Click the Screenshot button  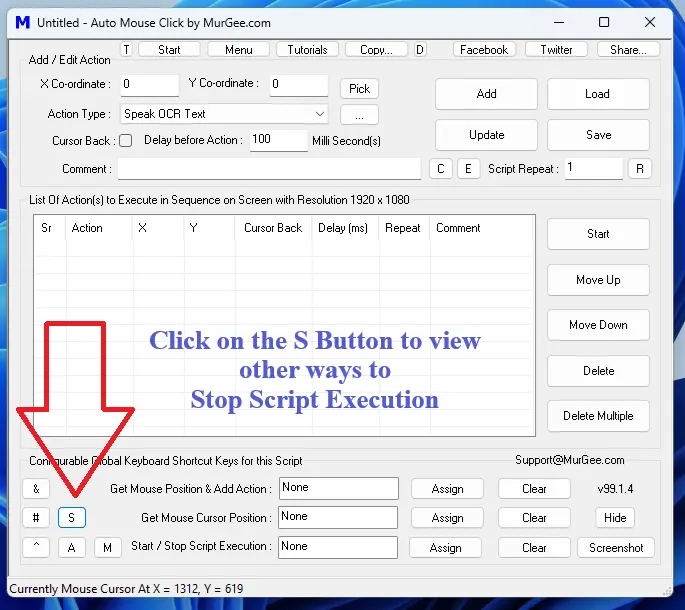click(616, 548)
